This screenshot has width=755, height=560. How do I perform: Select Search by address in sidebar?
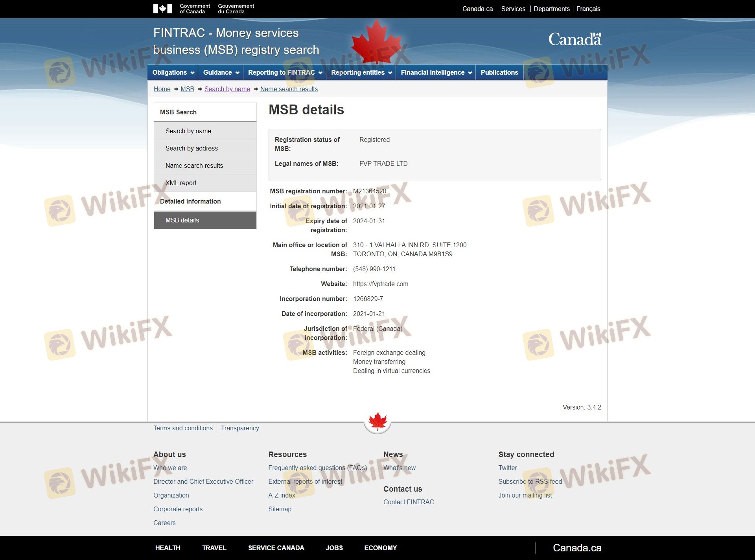coord(205,148)
